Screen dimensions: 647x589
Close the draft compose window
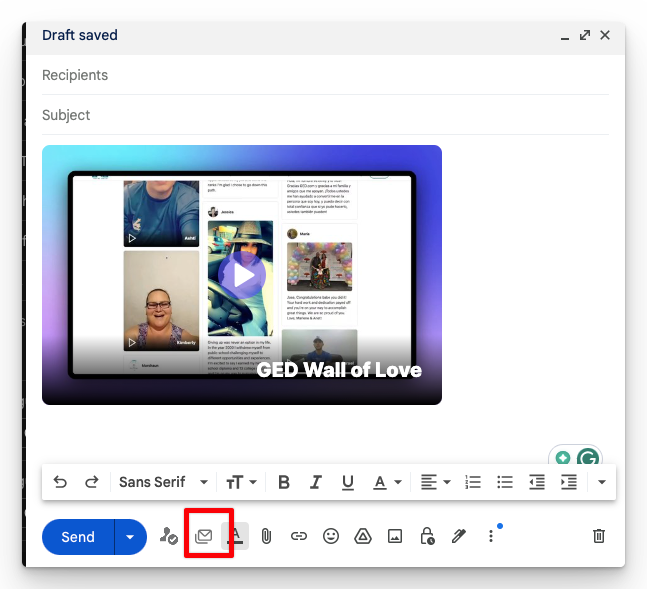pos(605,35)
